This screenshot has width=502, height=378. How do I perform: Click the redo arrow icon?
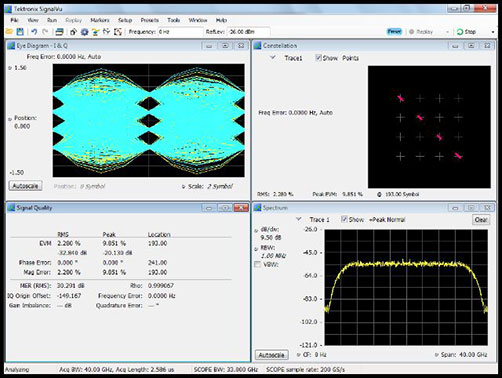tap(45, 32)
